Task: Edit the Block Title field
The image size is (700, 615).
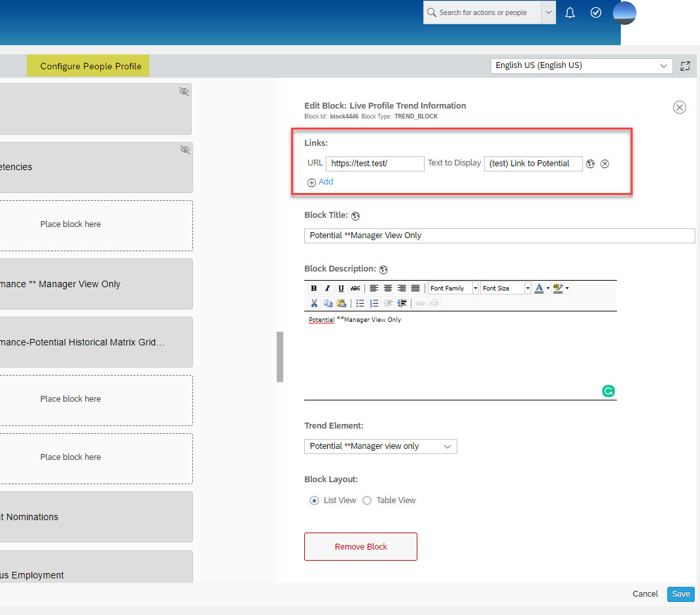Action: [x=500, y=236]
